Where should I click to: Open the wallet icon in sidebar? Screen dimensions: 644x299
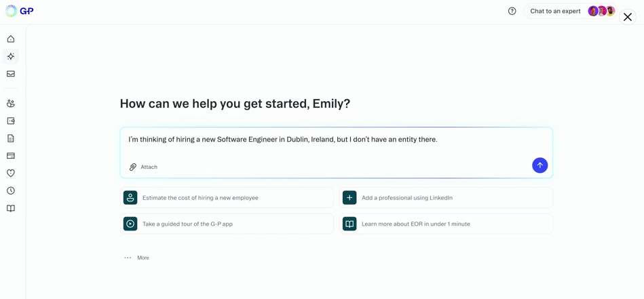11,121
